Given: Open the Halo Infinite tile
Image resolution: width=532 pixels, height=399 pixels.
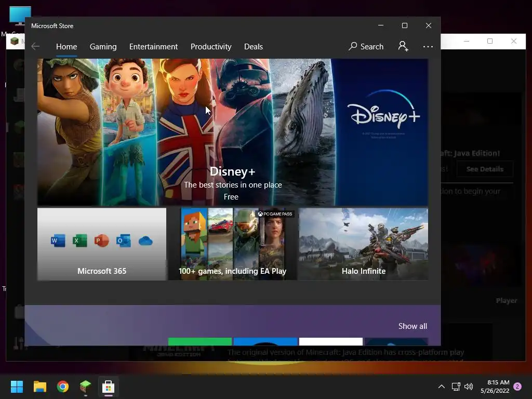Looking at the screenshot, I should click(x=363, y=244).
